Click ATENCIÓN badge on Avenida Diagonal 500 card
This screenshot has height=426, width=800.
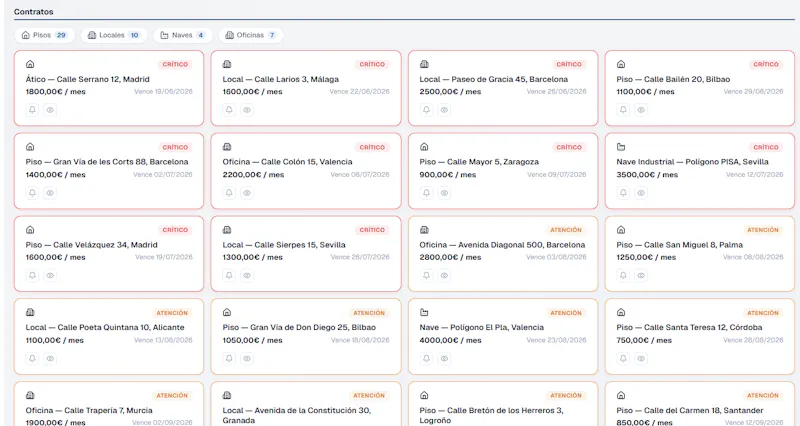[566, 230]
